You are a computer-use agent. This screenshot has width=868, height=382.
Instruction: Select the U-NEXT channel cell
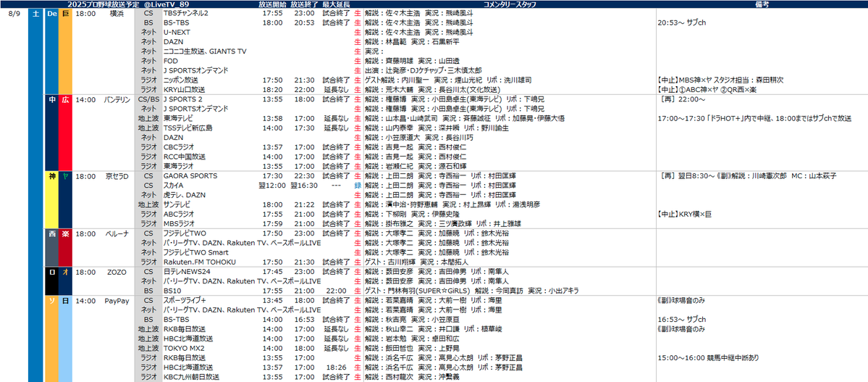(x=177, y=32)
